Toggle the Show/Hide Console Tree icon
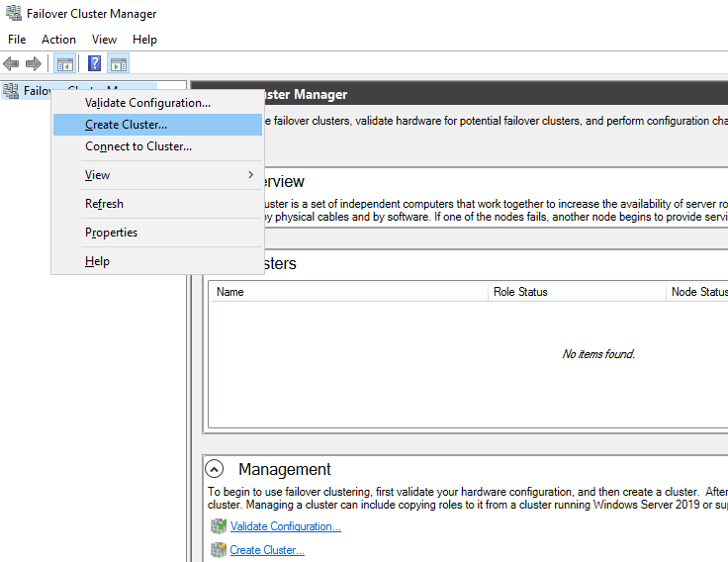This screenshot has height=562, width=728. coord(65,63)
